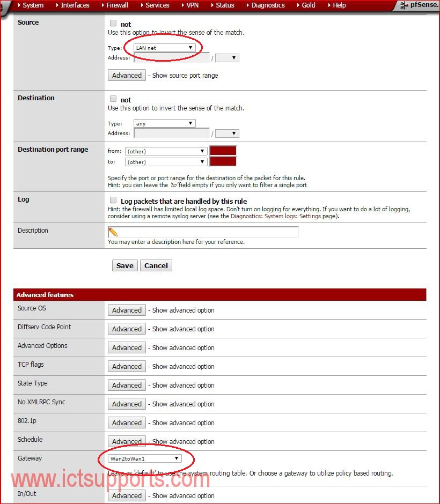
Task: Enable Log packets handled by this rule
Action: point(113,200)
